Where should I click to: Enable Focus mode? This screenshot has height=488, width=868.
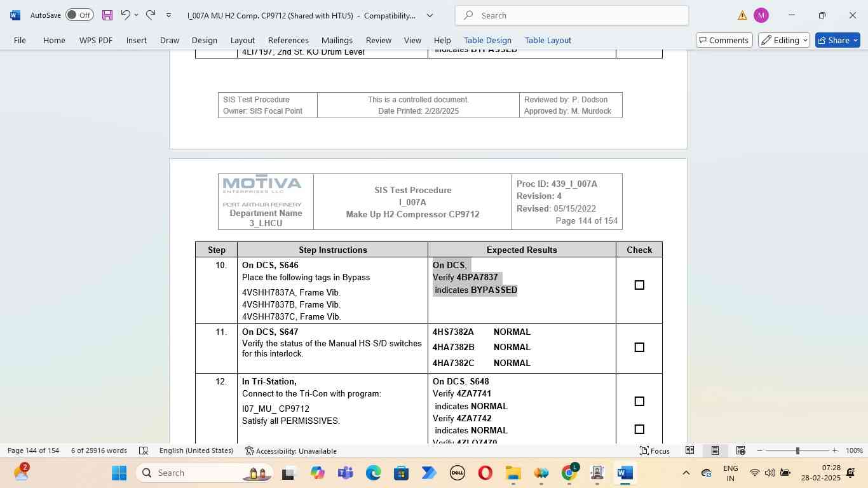coord(654,451)
